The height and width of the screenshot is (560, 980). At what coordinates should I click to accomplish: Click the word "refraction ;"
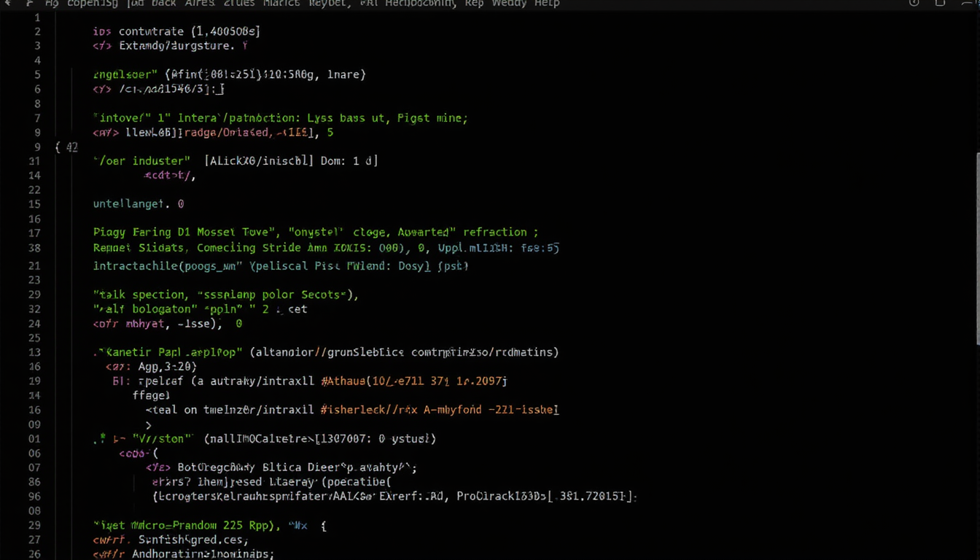pyautogui.click(x=500, y=232)
